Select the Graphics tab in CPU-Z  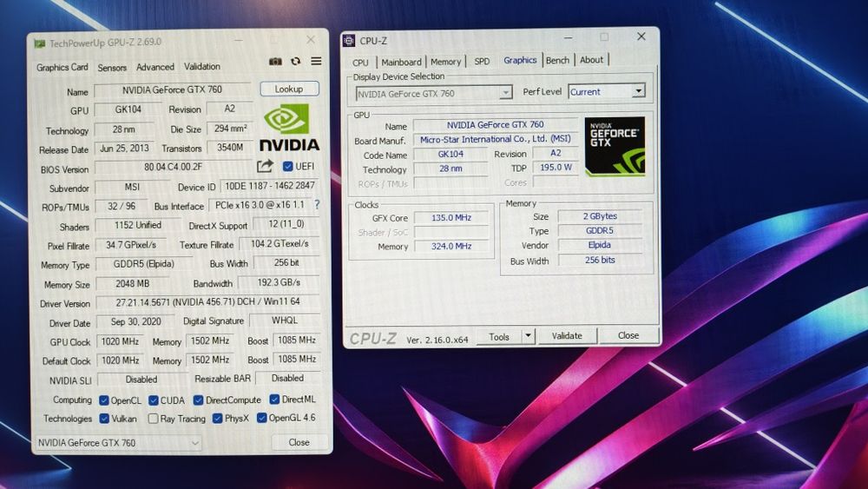[520, 60]
